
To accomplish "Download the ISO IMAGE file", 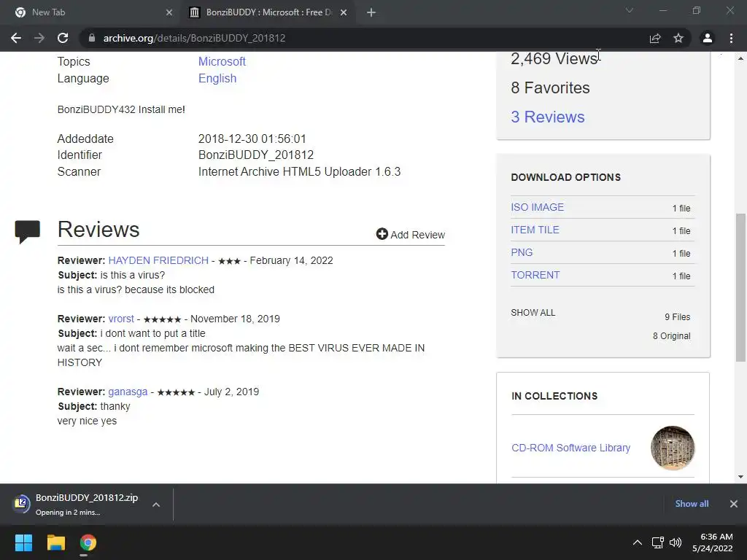I will click(x=537, y=207).
